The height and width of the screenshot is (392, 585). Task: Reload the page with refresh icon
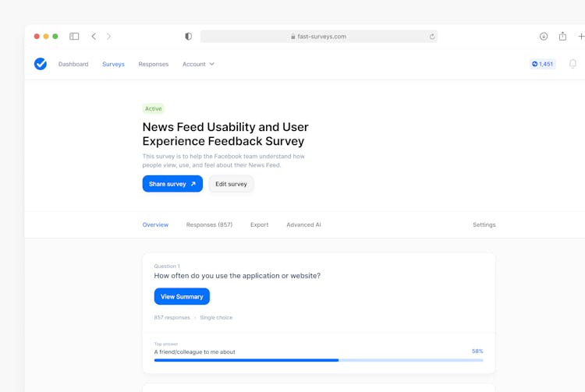pyautogui.click(x=431, y=37)
